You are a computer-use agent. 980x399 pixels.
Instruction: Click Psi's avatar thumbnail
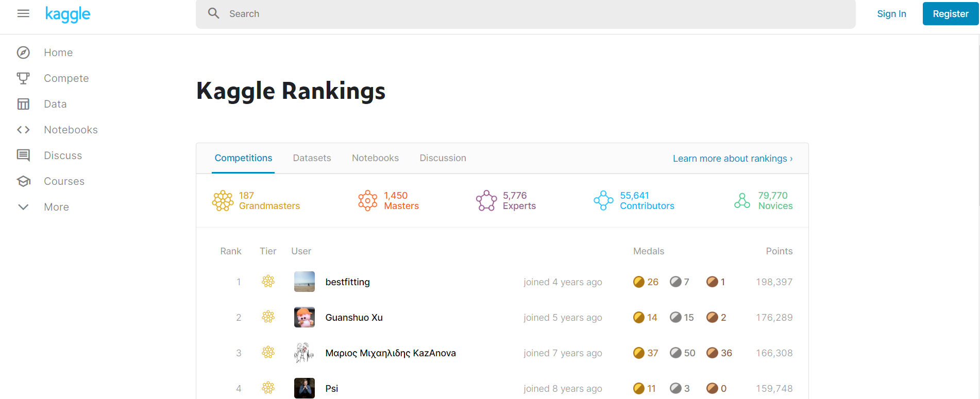pos(304,388)
